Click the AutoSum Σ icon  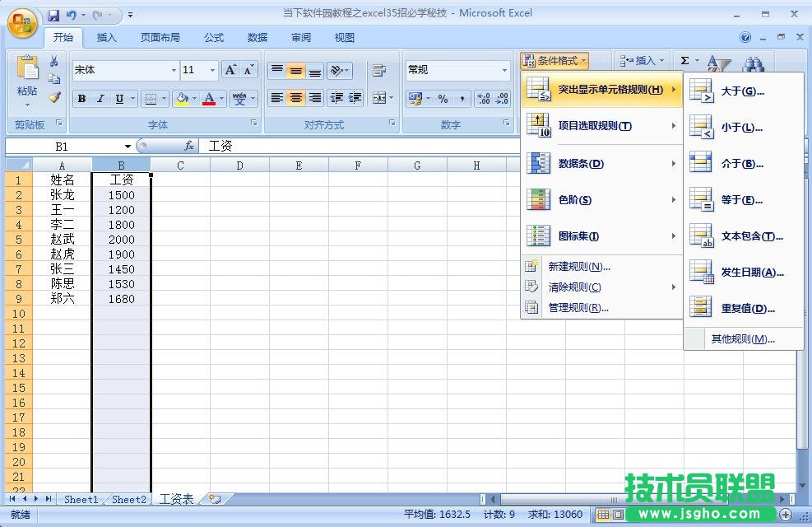tap(685, 60)
